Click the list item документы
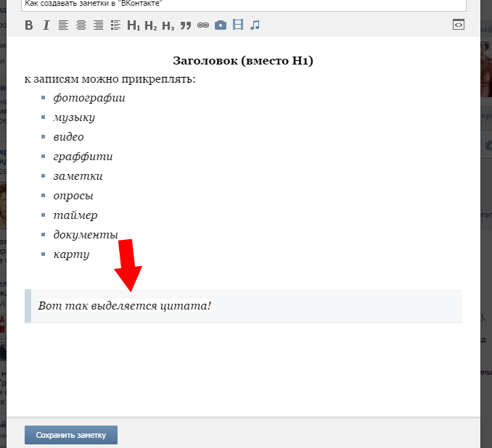492x448 pixels. click(86, 235)
